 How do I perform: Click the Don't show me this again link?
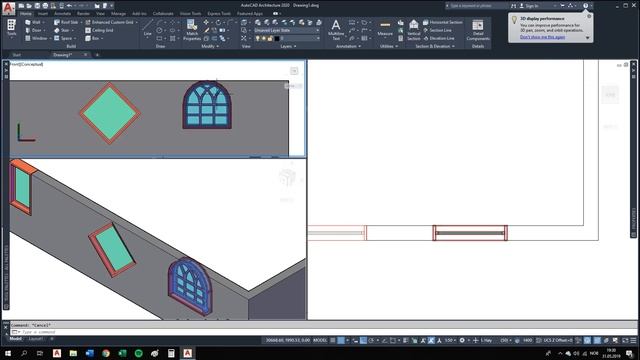click(x=542, y=37)
